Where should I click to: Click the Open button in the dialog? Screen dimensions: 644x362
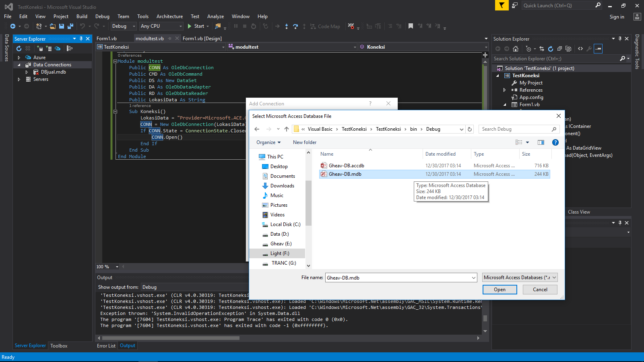pyautogui.click(x=500, y=289)
